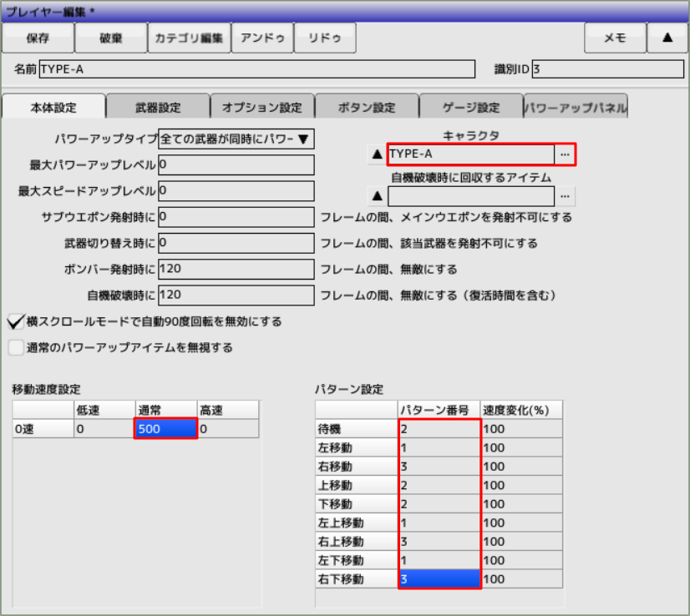690x616 pixels.
Task: Select the 通常 speed cell showing 500
Action: (165, 427)
